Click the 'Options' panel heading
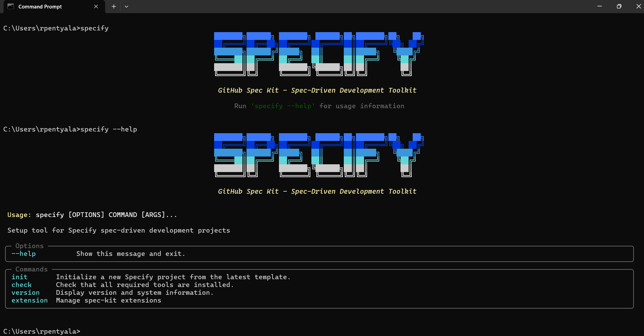Image resolution: width=644 pixels, height=336 pixels. click(x=29, y=246)
